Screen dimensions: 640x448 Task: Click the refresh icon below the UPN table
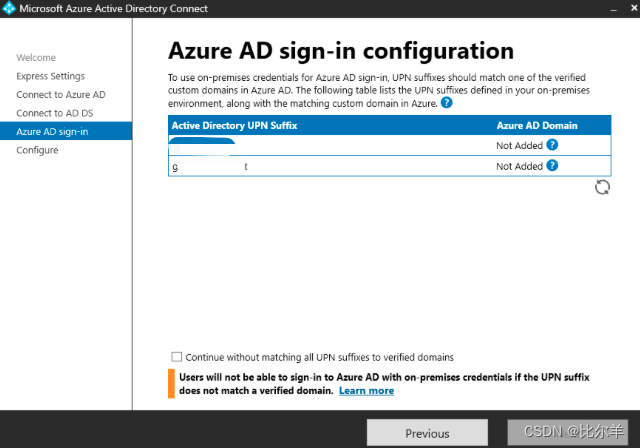tap(602, 187)
